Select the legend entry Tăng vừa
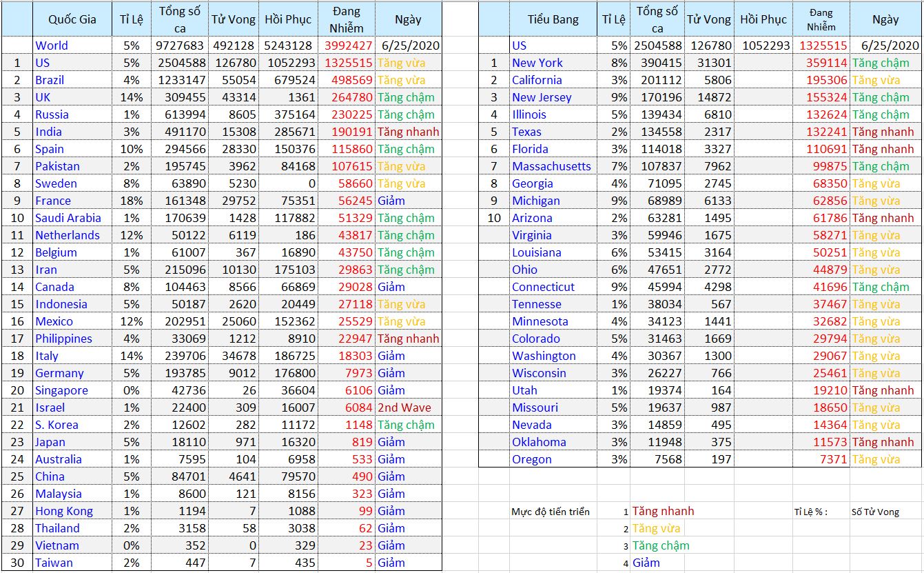The height and width of the screenshot is (573, 924). point(656,528)
